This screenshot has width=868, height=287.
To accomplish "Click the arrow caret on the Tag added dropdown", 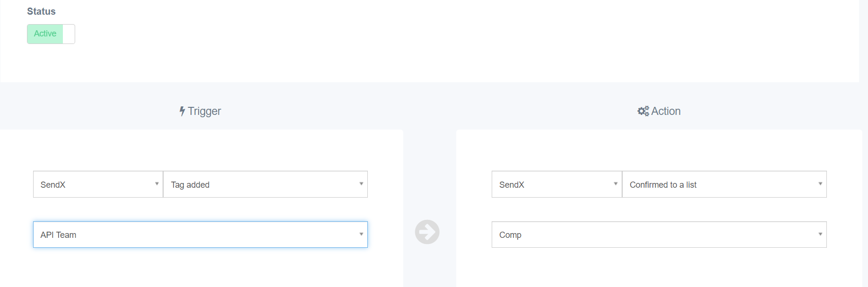I will point(361,184).
